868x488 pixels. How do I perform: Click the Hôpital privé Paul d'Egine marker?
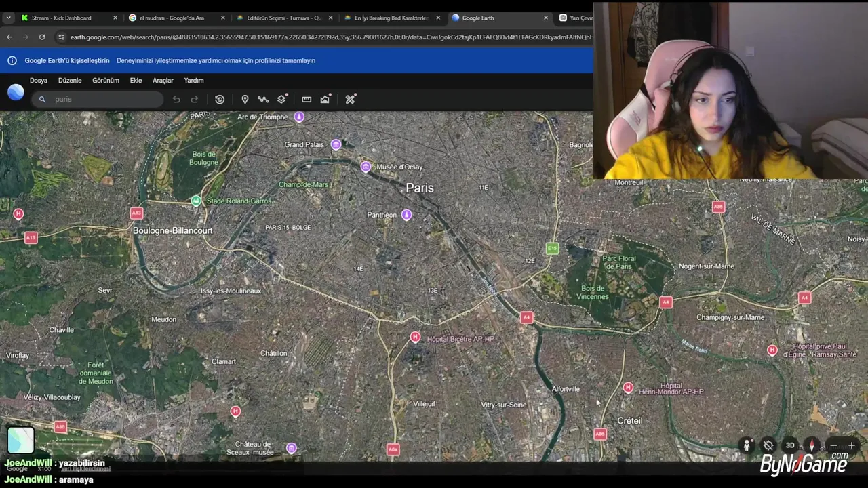772,350
